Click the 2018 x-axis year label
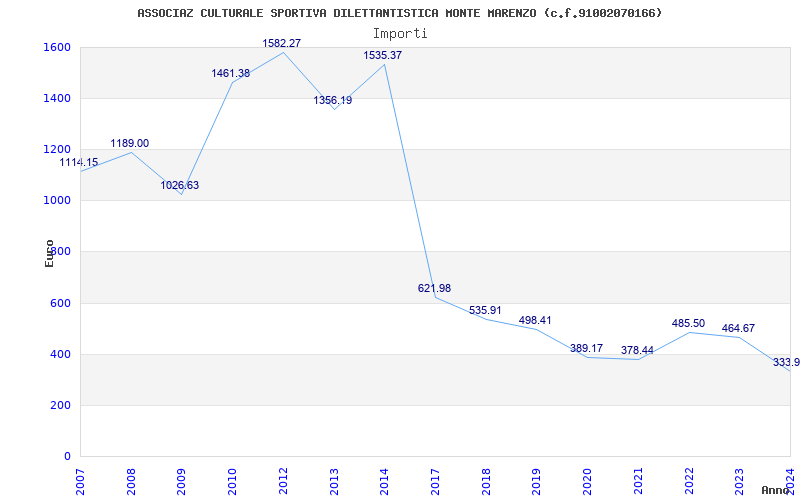The height and width of the screenshot is (500, 800). [486, 482]
